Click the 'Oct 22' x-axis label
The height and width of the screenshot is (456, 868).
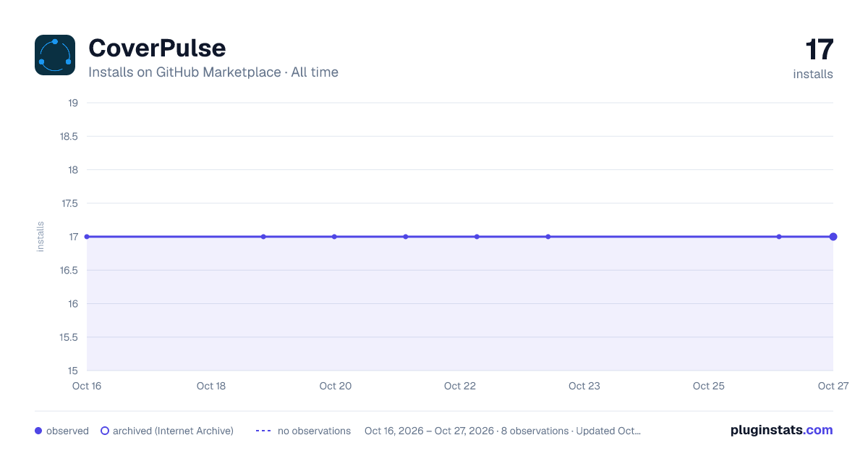click(x=460, y=386)
